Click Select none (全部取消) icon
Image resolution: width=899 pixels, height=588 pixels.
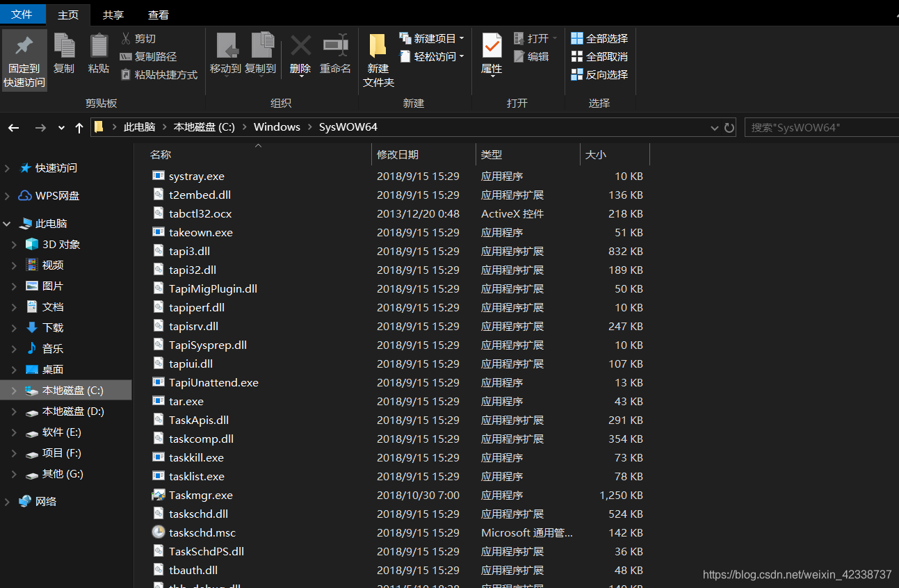[x=577, y=57]
